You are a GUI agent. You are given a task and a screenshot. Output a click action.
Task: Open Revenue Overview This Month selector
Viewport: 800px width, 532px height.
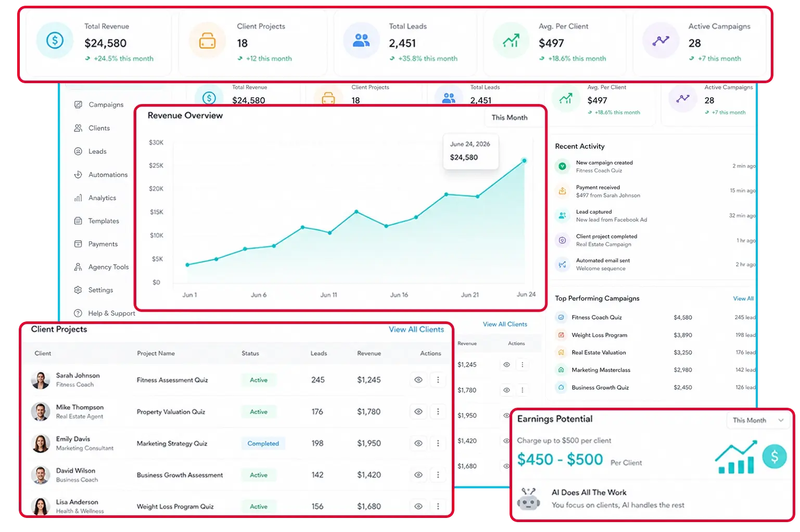pos(510,118)
